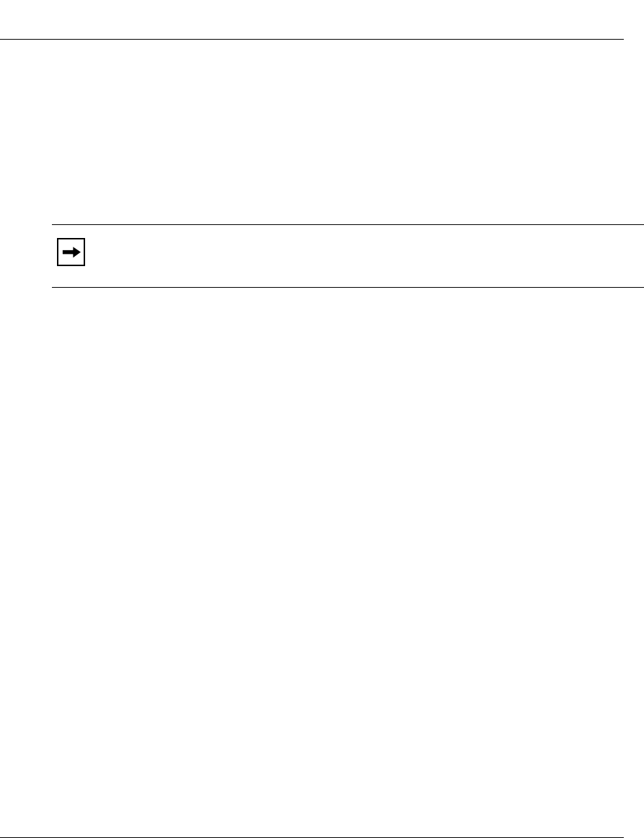Click the blank area above the footer line

point(322,802)
